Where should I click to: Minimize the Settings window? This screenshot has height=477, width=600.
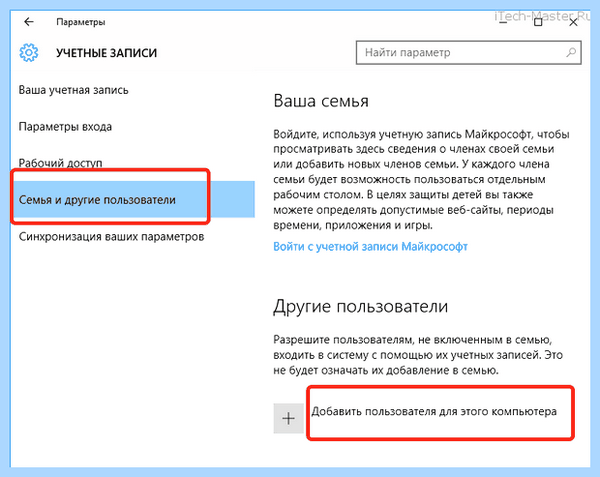click(x=503, y=23)
